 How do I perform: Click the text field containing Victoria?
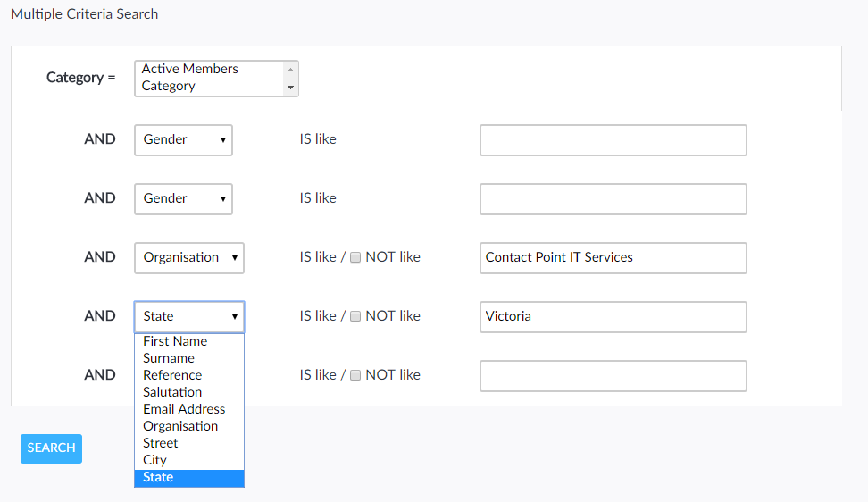(613, 317)
